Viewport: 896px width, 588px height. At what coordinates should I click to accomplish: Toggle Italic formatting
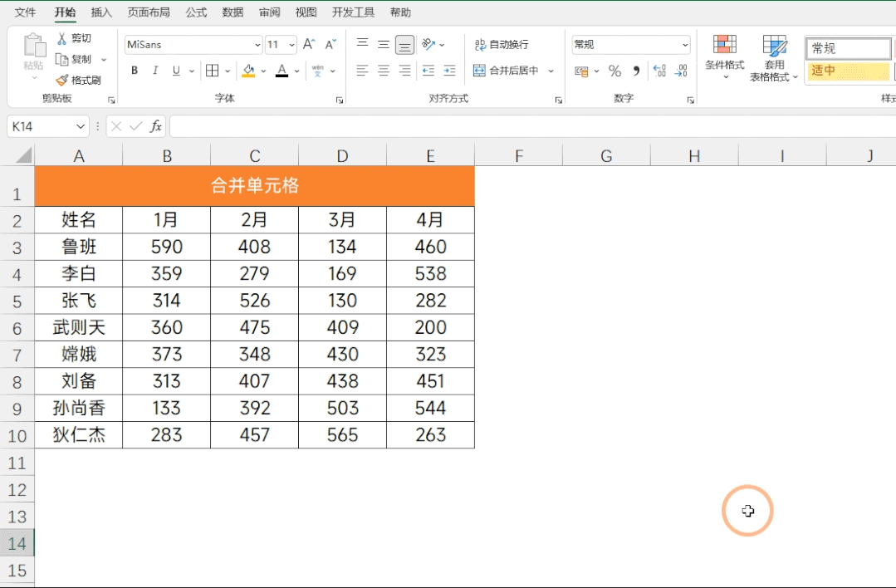click(x=154, y=71)
